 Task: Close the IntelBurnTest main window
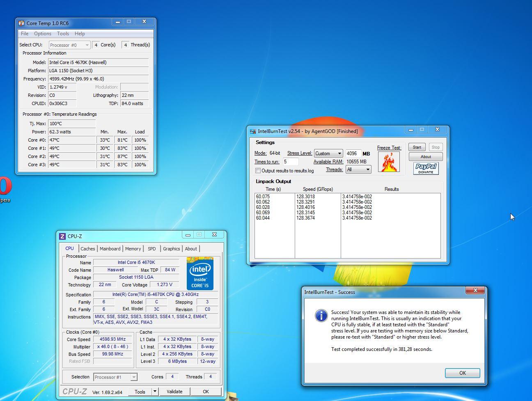pyautogui.click(x=437, y=130)
